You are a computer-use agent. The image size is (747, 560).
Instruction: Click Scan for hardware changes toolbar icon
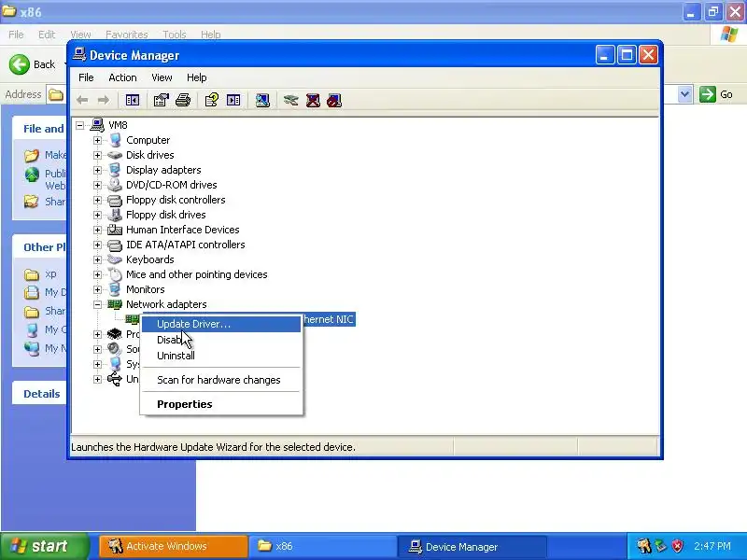coord(262,100)
